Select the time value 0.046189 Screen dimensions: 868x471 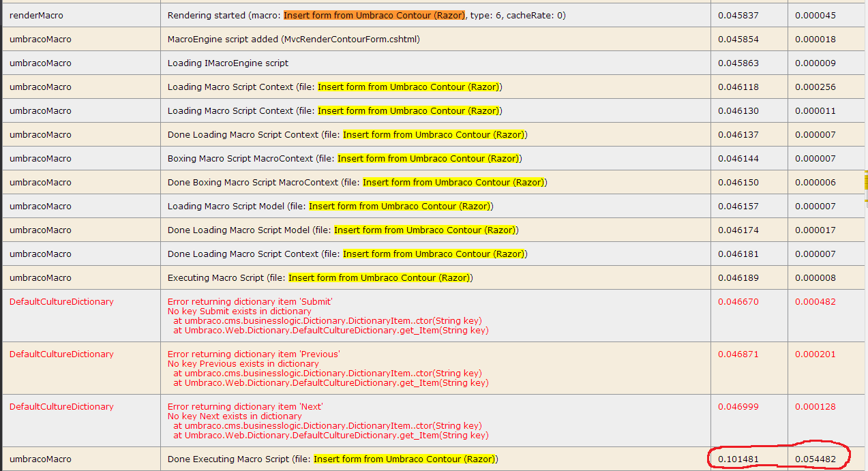click(738, 277)
